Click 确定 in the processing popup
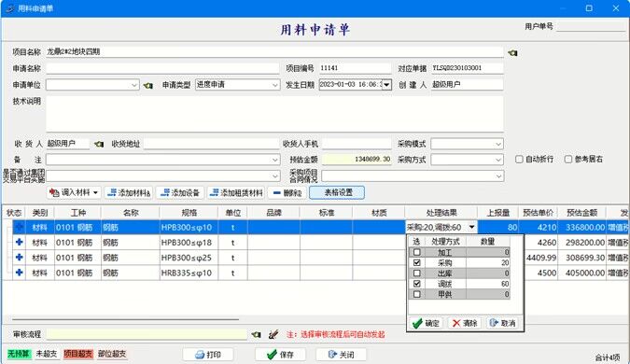 (x=426, y=323)
